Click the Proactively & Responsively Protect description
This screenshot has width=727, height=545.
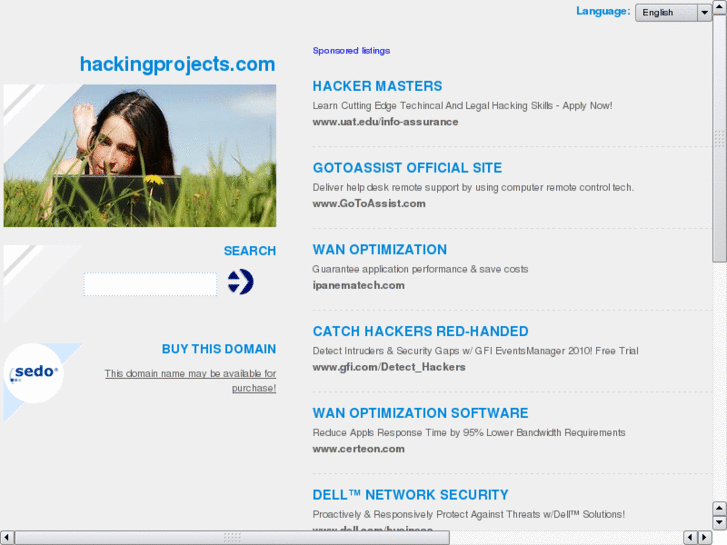(469, 514)
